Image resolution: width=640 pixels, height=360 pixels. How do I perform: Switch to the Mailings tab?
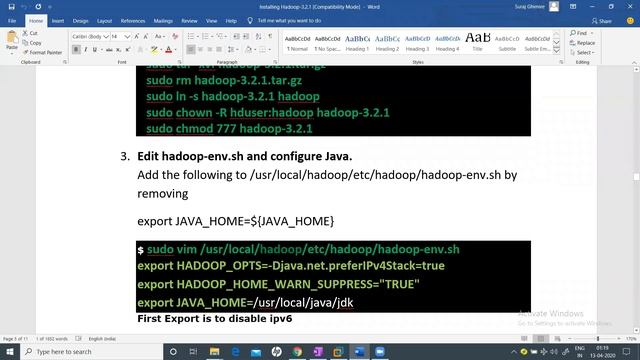163,21
